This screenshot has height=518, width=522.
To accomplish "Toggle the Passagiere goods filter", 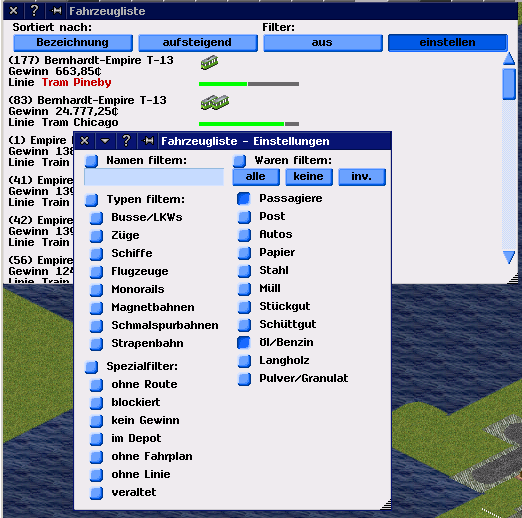I will click(244, 198).
